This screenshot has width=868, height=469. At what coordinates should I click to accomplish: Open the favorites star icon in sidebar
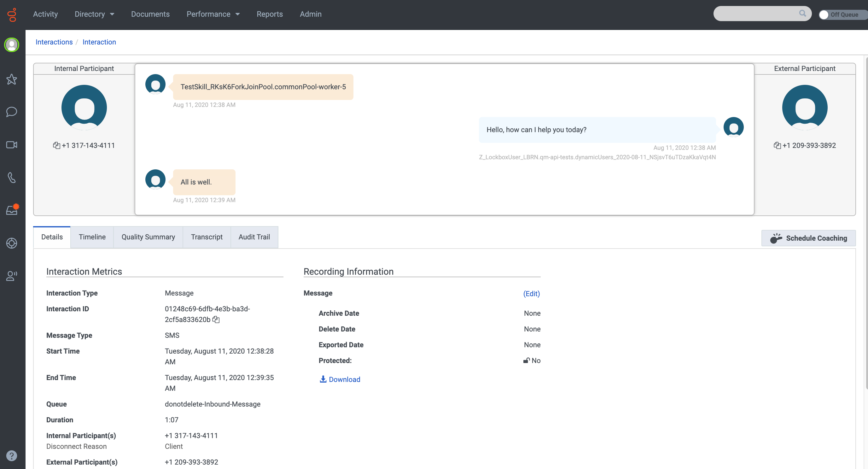click(12, 79)
